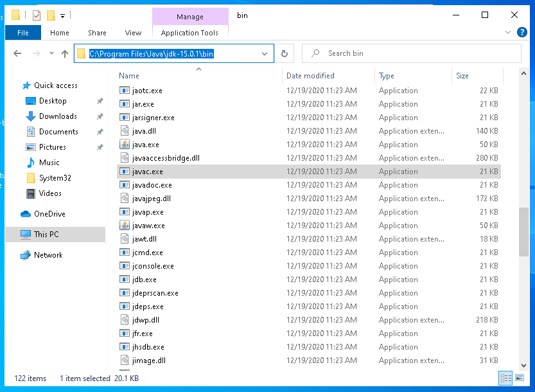Select the javajpeg.dll file icon
This screenshot has width=535, height=392.
(x=125, y=199)
